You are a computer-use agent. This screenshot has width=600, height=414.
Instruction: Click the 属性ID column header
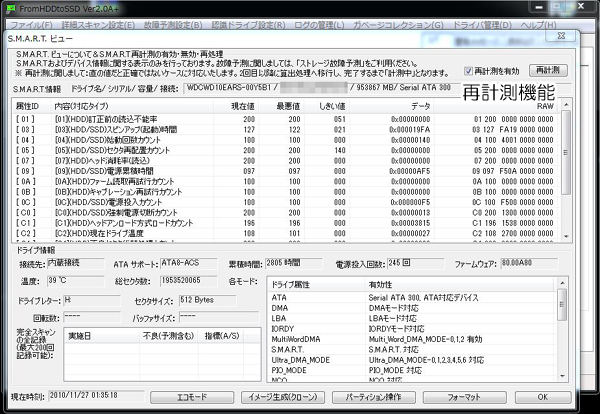click(32, 106)
